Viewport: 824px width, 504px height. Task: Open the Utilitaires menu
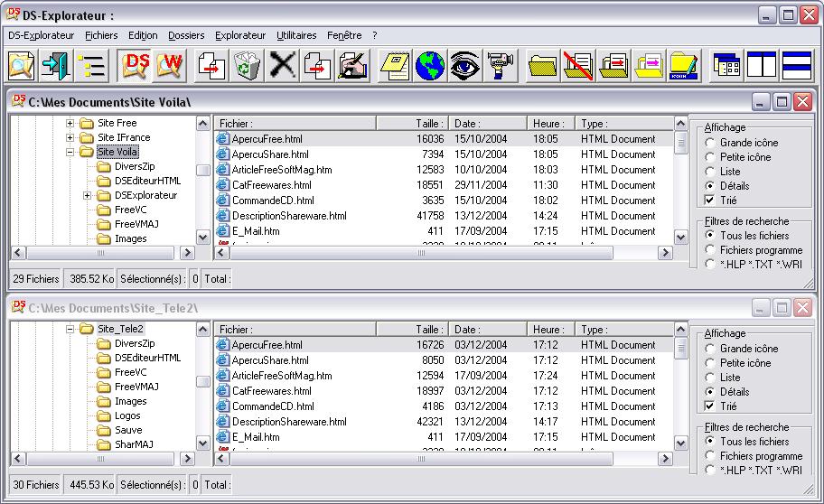296,35
